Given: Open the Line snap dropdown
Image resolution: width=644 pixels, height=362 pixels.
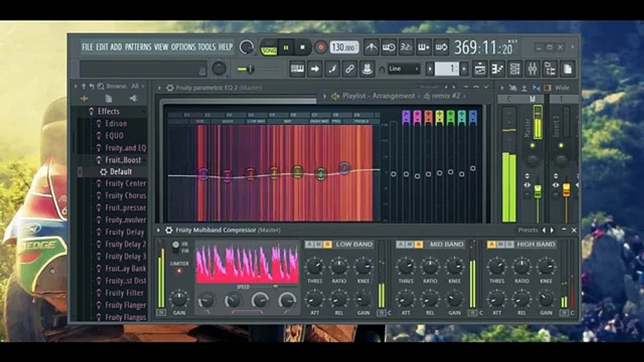Looking at the screenshot, I should [404, 69].
